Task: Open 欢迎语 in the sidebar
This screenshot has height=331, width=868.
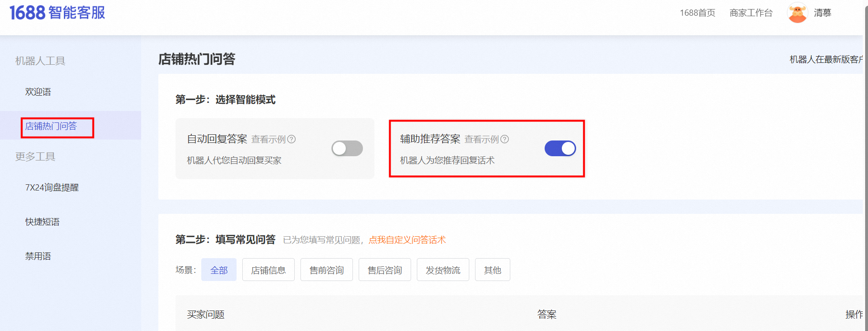Action: [38, 92]
